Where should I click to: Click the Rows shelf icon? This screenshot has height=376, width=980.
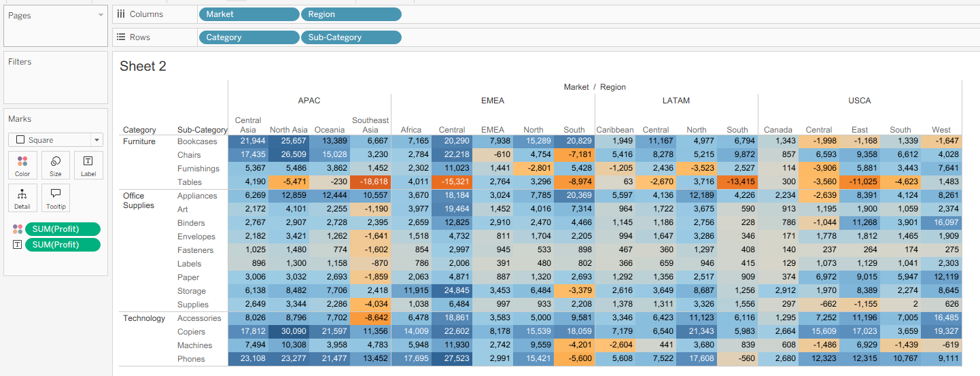tap(121, 37)
